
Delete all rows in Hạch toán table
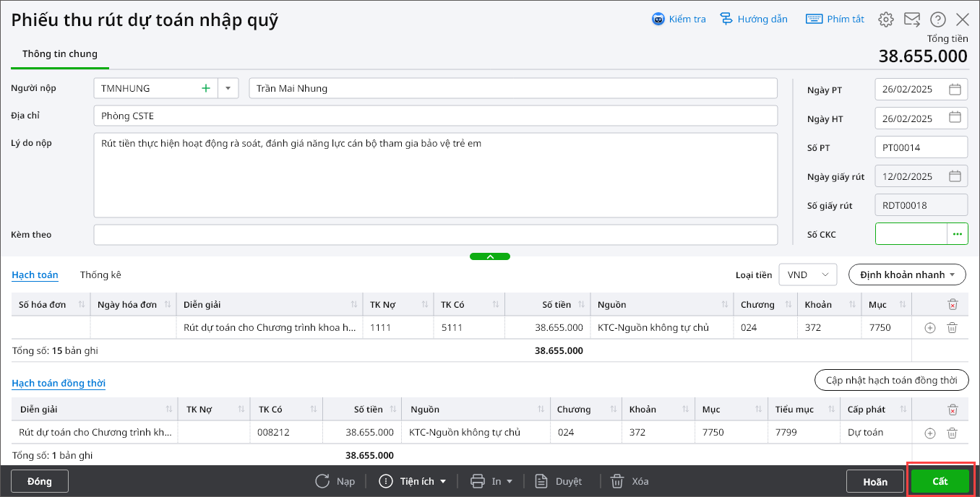point(953,305)
